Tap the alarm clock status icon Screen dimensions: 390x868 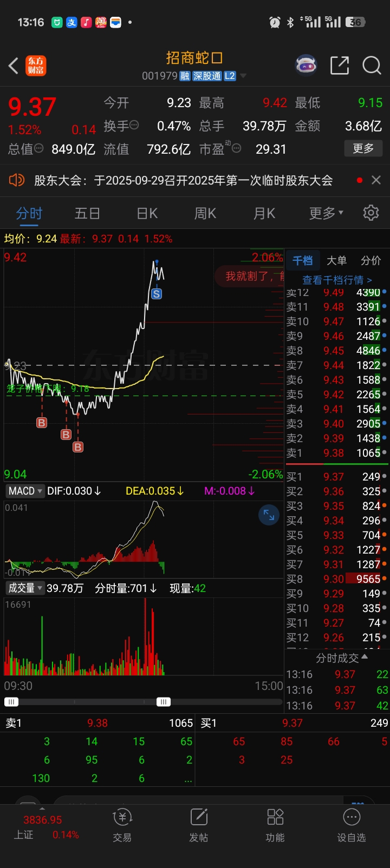point(275,22)
